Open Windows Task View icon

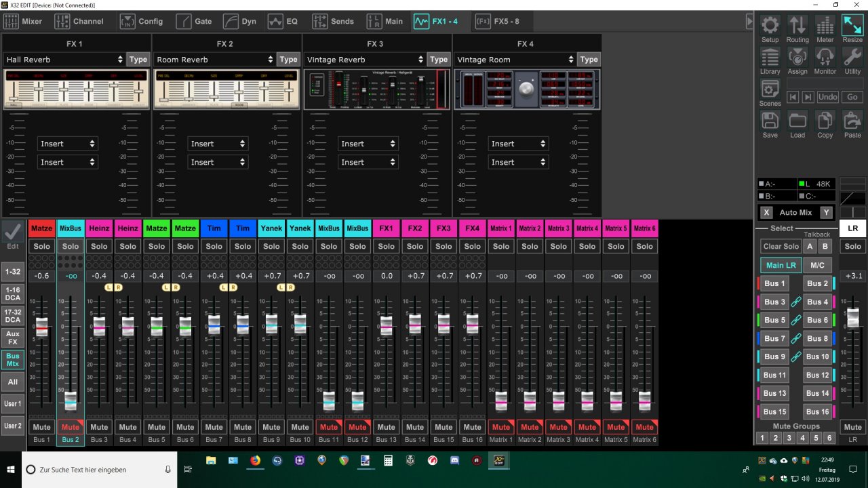tap(188, 469)
